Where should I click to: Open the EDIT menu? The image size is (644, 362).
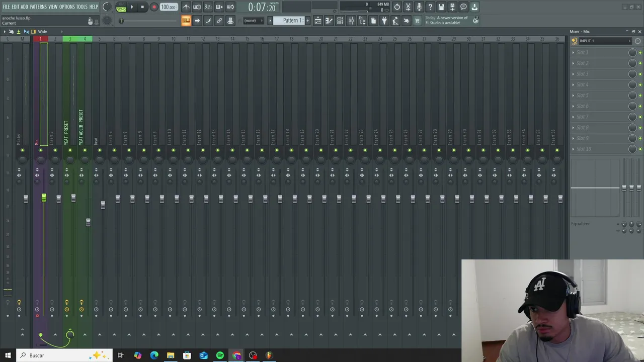click(16, 7)
